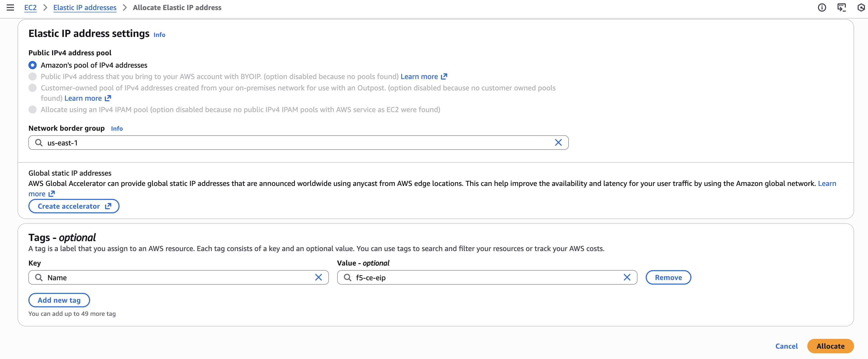Select the BYOIP public IPv4 address option
Viewport: 868px width, 359px height.
tap(32, 76)
